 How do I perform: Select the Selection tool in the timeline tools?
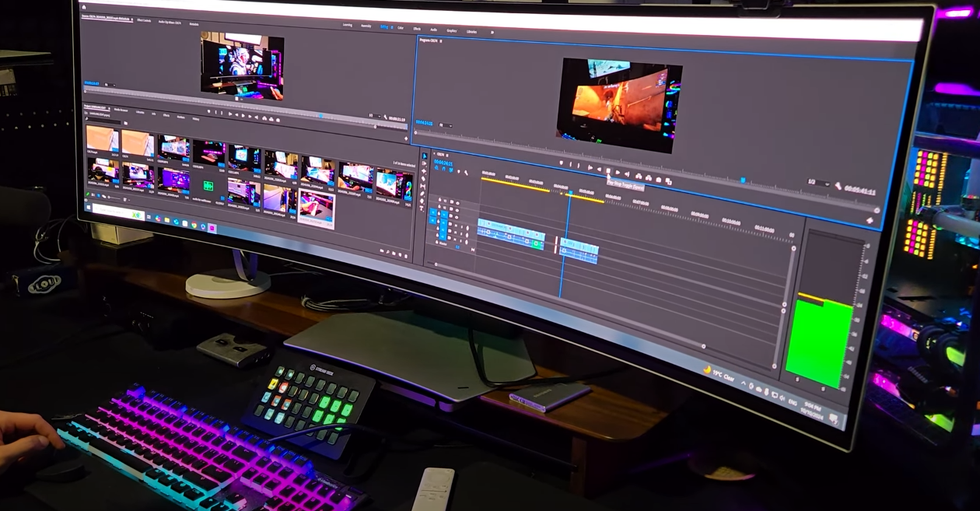(x=425, y=156)
